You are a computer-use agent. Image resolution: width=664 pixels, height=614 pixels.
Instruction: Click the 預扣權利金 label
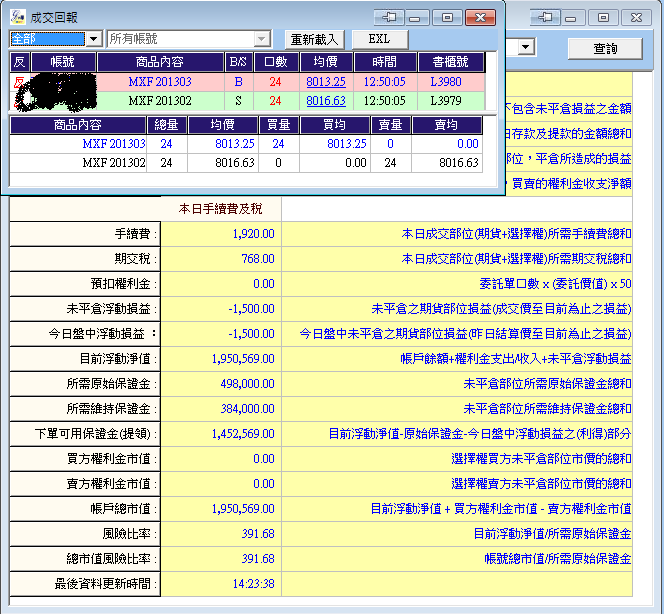(124, 284)
